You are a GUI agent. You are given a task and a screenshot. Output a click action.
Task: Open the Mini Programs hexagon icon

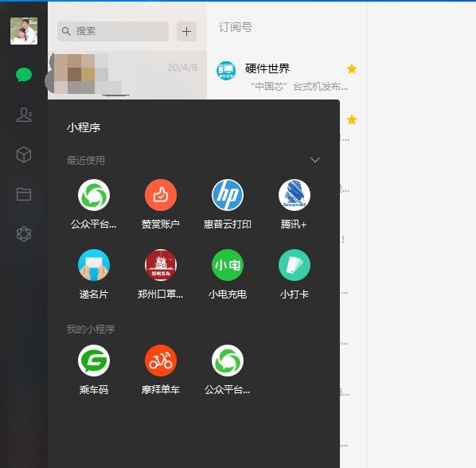pos(24,234)
